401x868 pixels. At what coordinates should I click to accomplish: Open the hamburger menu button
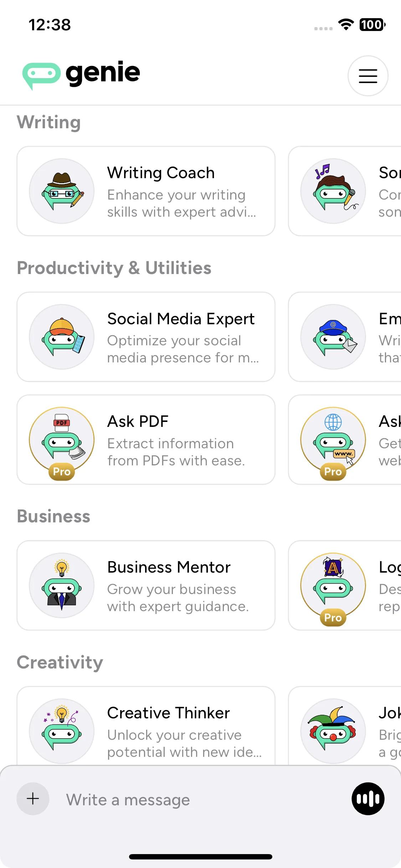coord(368,76)
